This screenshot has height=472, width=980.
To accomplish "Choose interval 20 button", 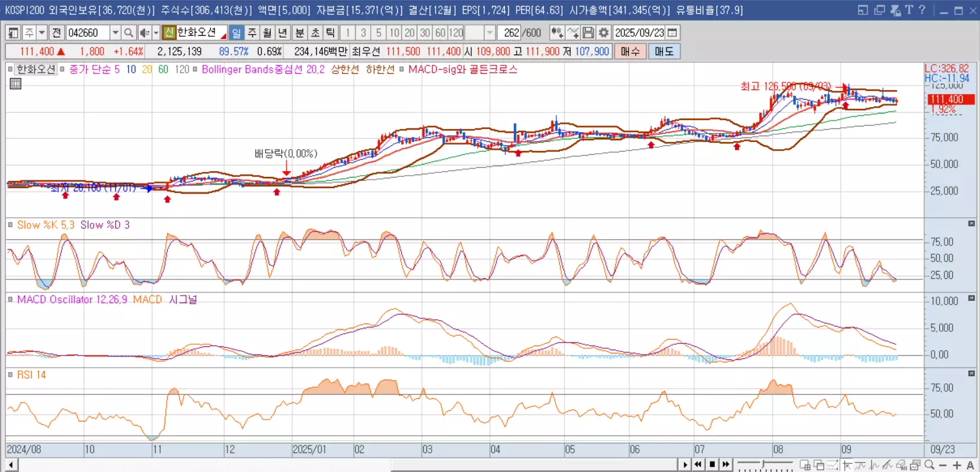I will click(410, 33).
